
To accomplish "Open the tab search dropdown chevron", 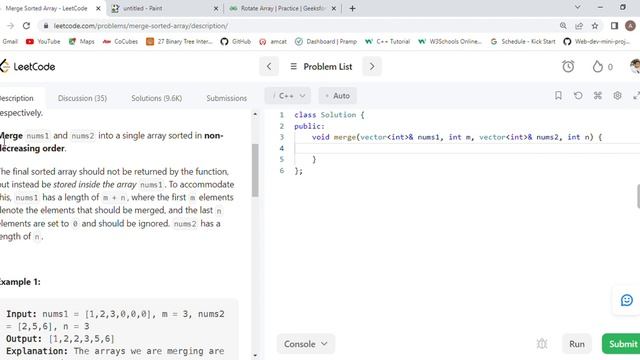I will (x=577, y=7).
